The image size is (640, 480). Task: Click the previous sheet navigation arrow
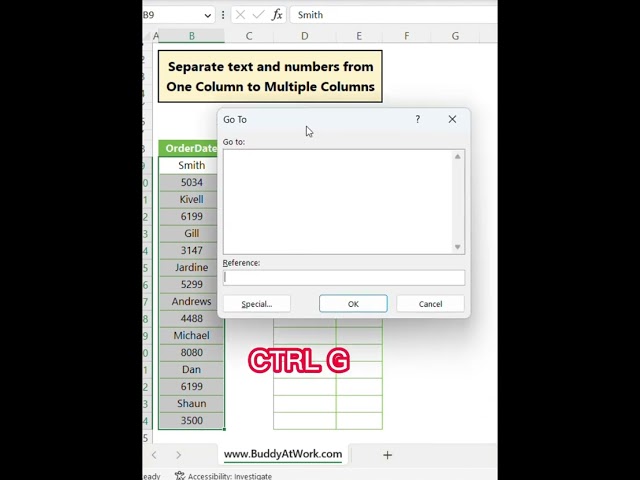[154, 455]
